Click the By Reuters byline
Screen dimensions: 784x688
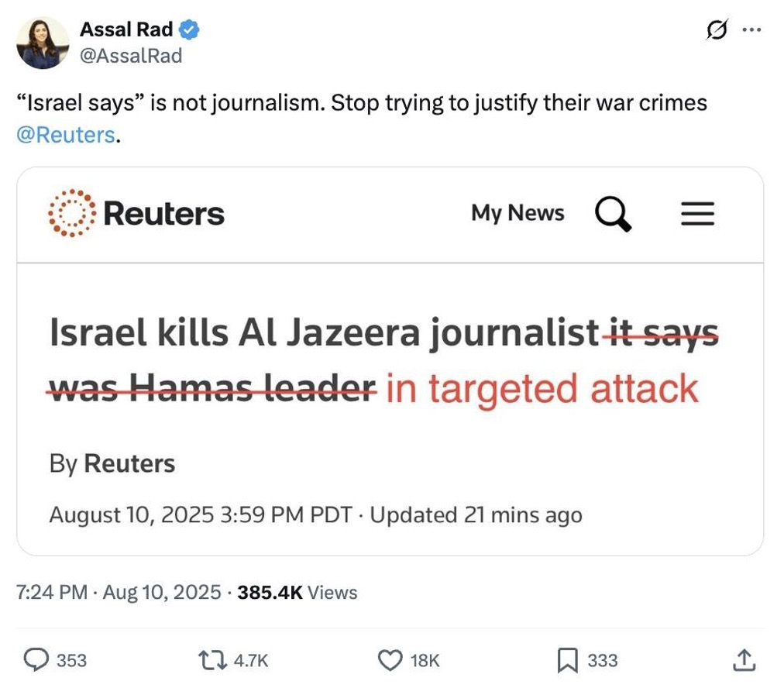coord(112,463)
